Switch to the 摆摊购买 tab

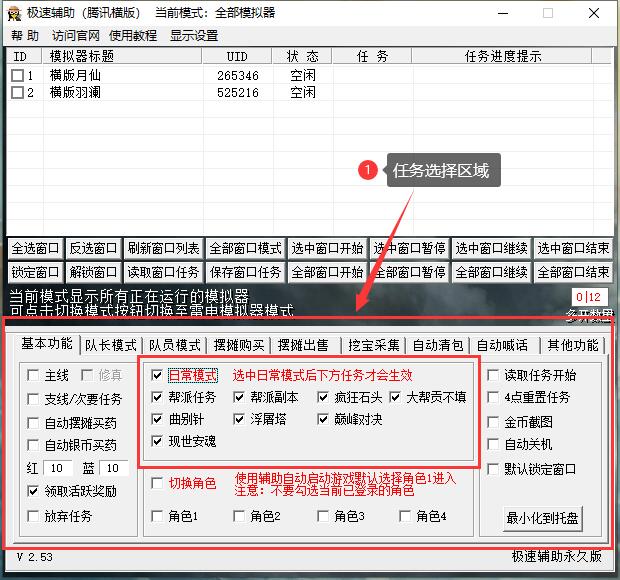click(x=239, y=345)
